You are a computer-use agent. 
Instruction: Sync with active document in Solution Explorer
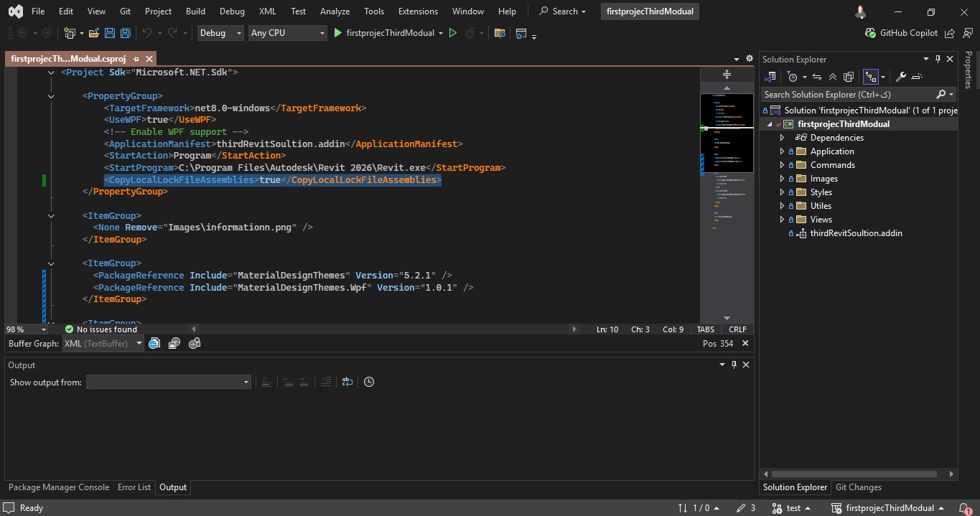coord(816,77)
